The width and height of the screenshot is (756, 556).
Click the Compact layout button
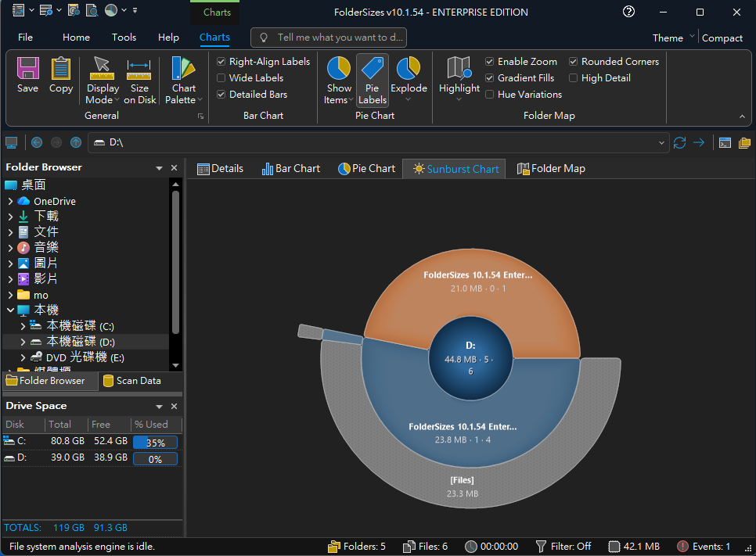(722, 38)
